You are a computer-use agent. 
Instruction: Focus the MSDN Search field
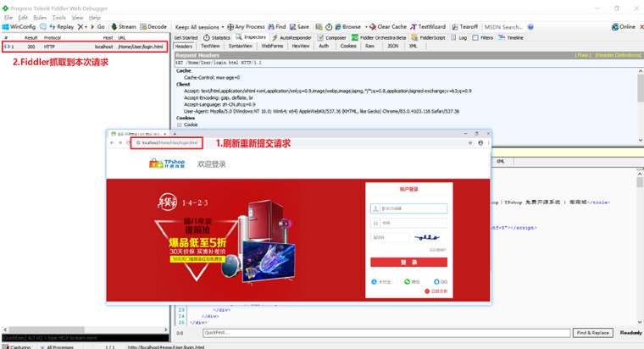tap(503, 27)
